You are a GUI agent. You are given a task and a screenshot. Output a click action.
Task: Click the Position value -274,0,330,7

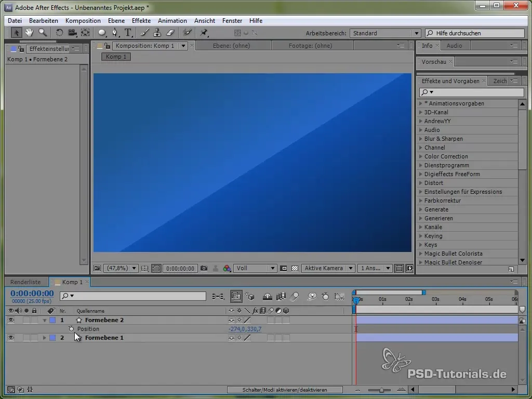[x=245, y=329]
